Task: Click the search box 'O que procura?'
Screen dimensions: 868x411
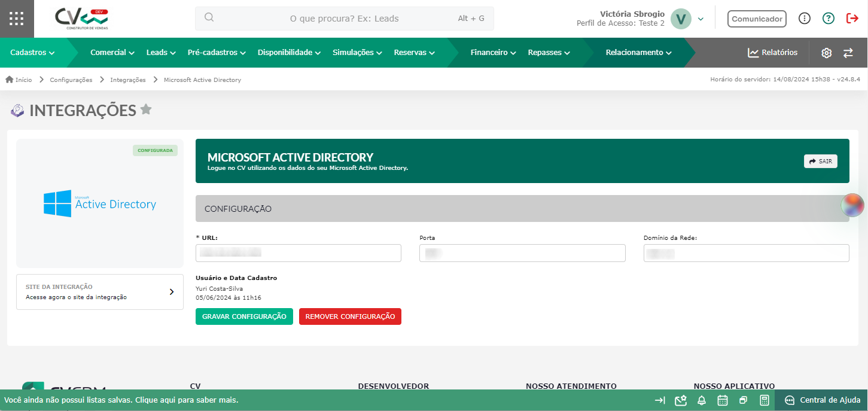Action: 344,19
